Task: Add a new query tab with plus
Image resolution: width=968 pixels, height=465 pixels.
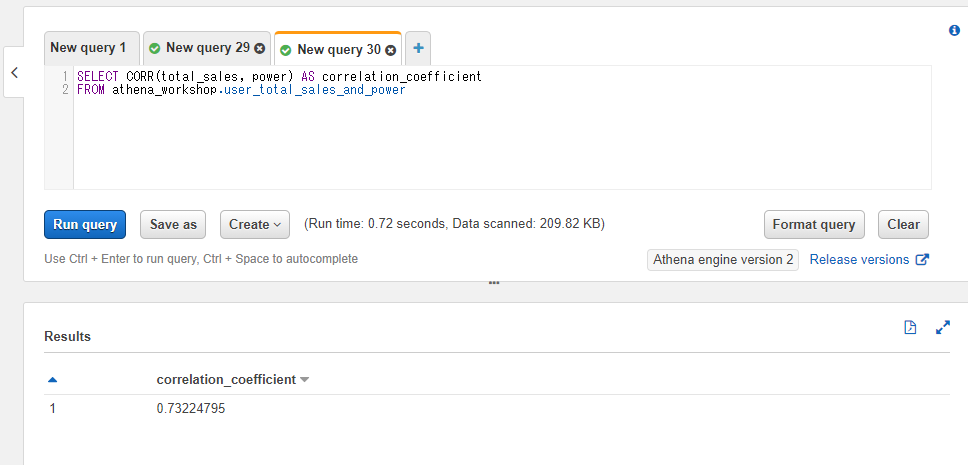Action: click(418, 48)
